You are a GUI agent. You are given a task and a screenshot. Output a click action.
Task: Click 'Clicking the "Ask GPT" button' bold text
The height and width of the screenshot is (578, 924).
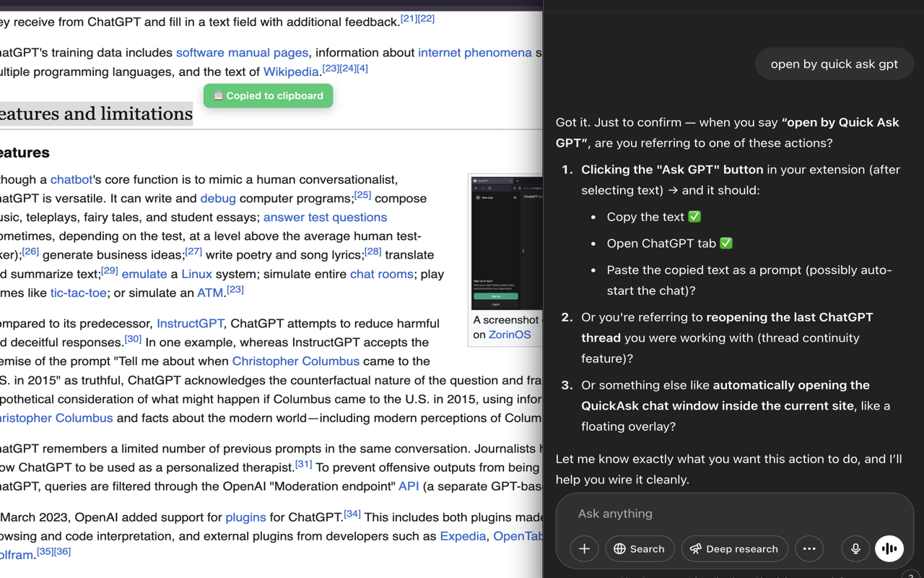click(x=672, y=170)
